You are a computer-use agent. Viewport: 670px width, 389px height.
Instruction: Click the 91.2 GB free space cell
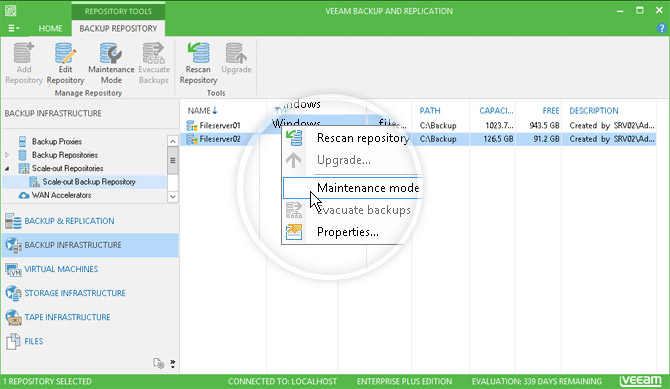point(546,139)
